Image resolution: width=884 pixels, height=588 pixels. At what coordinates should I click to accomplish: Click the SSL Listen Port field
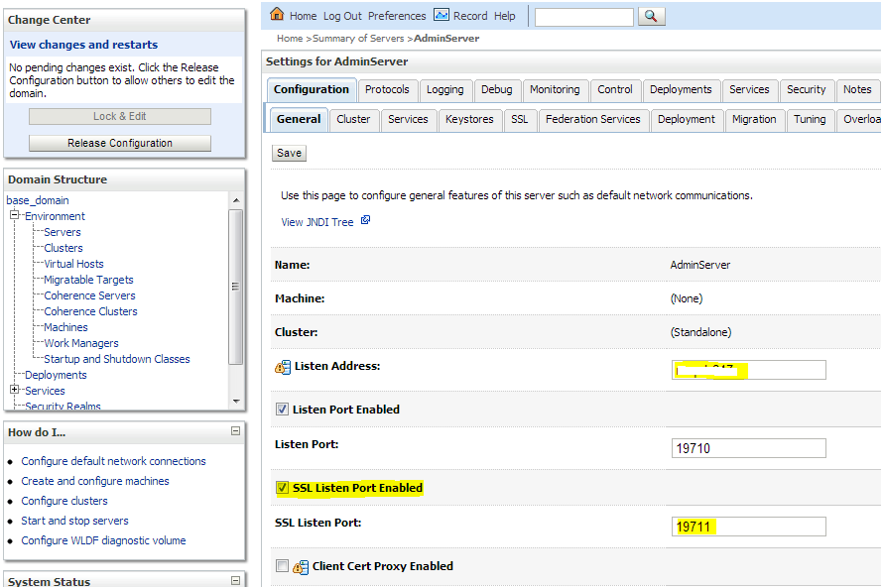pos(749,527)
